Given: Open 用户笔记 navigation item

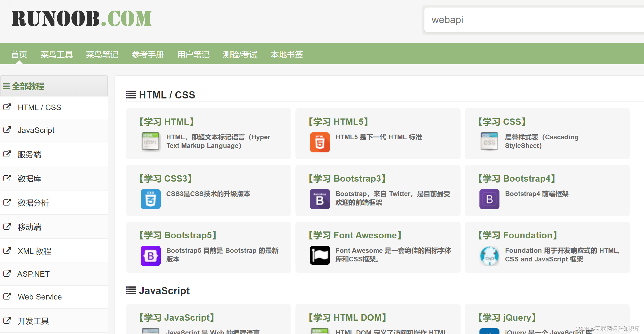Looking at the screenshot, I should (193, 55).
